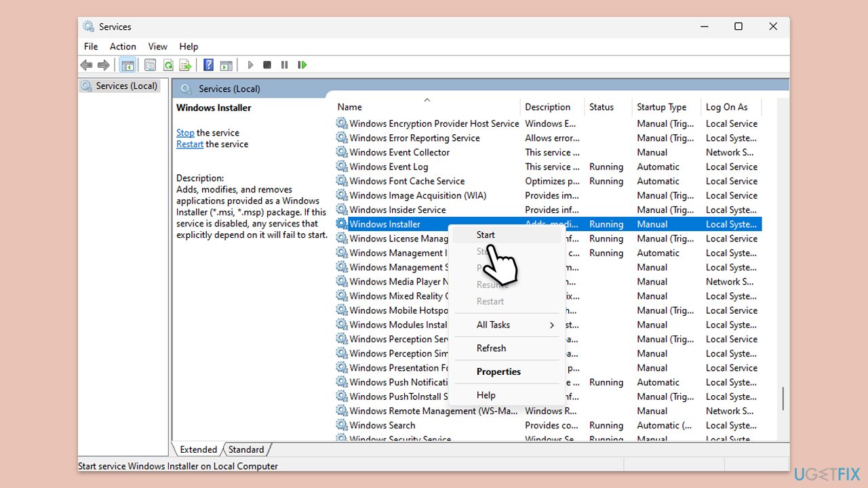
Task: Click the Services app icon in title bar
Action: (89, 26)
